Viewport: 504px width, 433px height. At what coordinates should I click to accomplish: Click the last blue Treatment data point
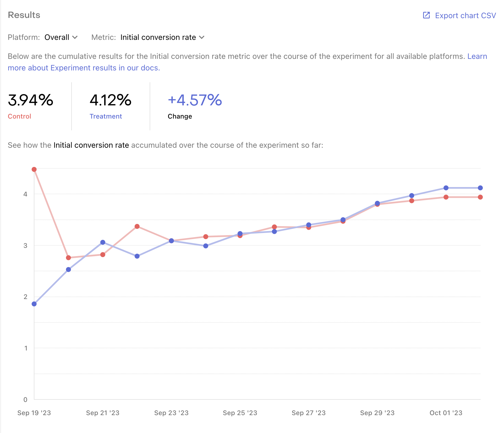click(x=480, y=188)
